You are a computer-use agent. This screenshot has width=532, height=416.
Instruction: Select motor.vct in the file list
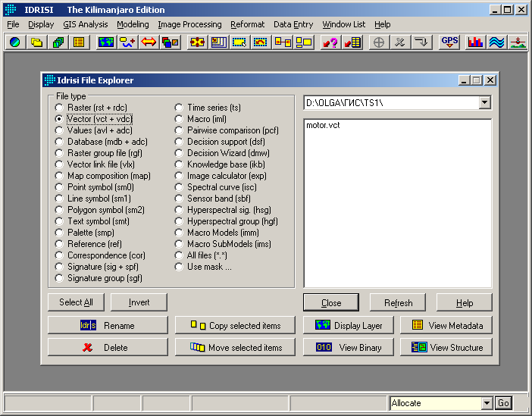point(323,125)
